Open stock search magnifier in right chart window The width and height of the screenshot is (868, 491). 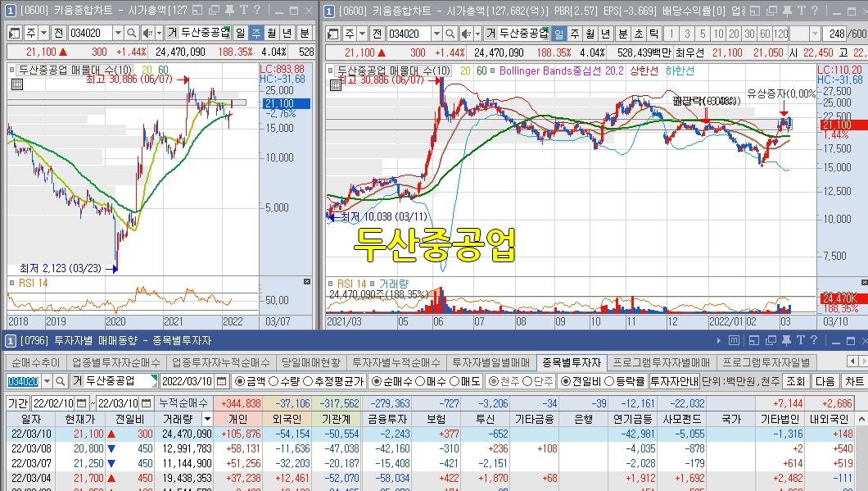point(450,34)
